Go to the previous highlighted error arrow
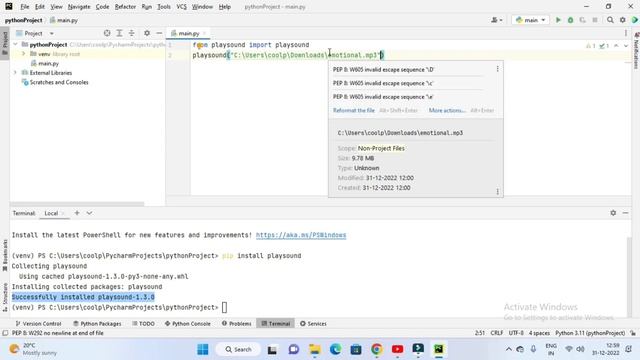This screenshot has height=360, width=640. point(616,46)
